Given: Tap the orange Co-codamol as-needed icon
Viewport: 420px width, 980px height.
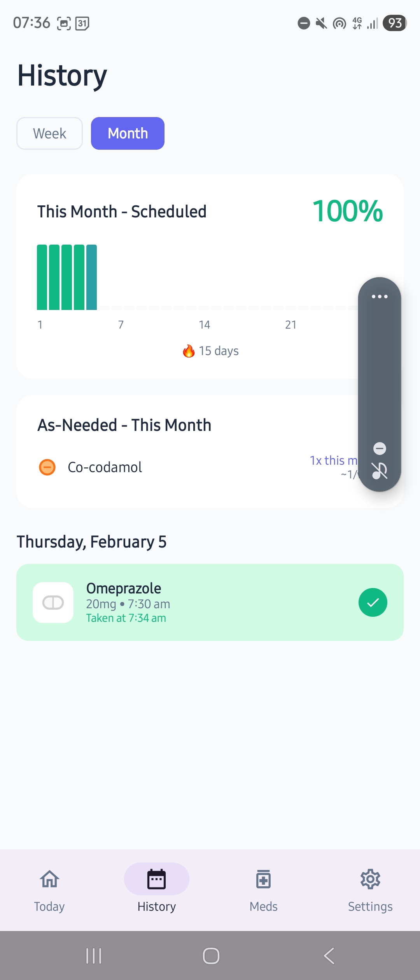Looking at the screenshot, I should 47,467.
